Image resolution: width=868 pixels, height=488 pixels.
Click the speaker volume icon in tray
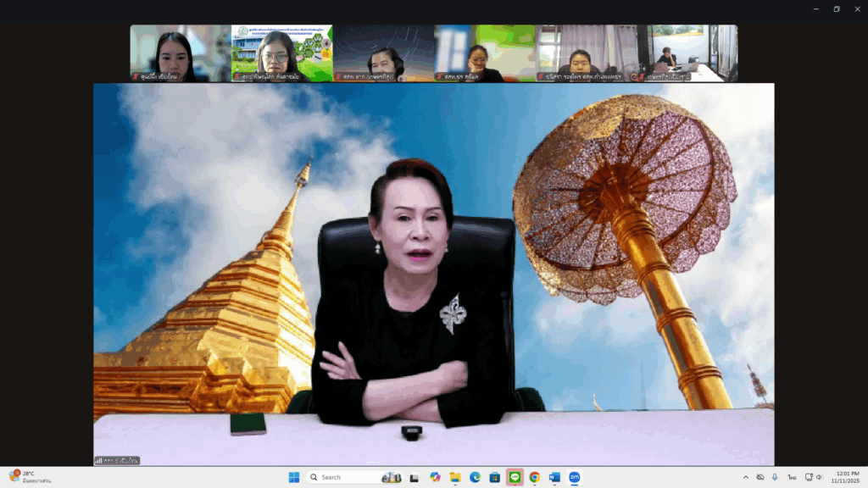click(x=820, y=477)
